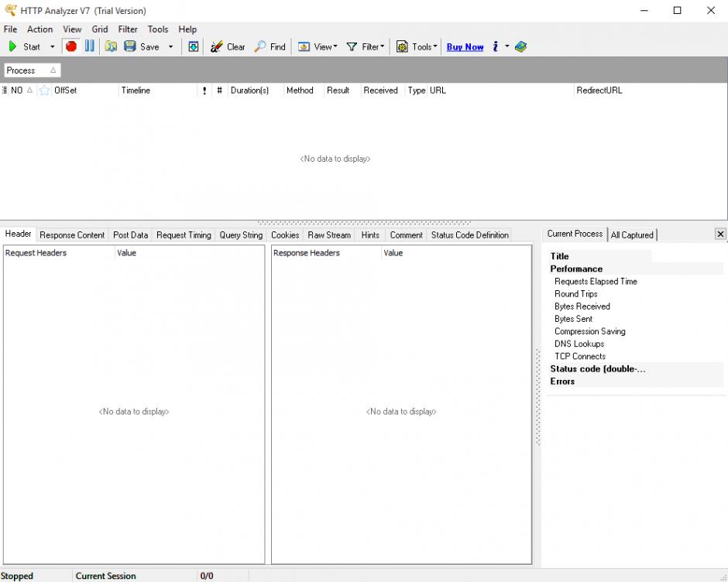Click the Find magnifier icon
The image size is (728, 582).
[260, 46]
